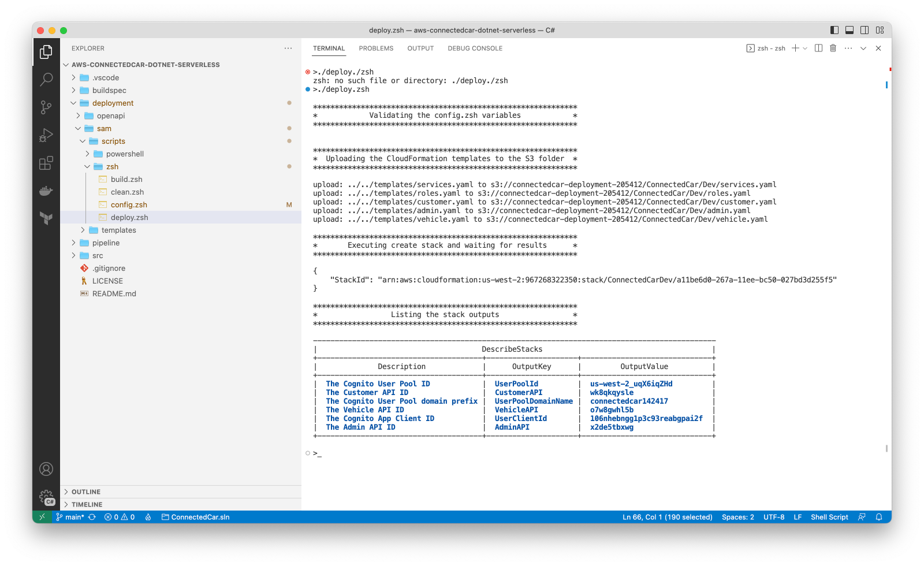
Task: Change the language mode from Shell Script
Action: pyautogui.click(x=829, y=517)
